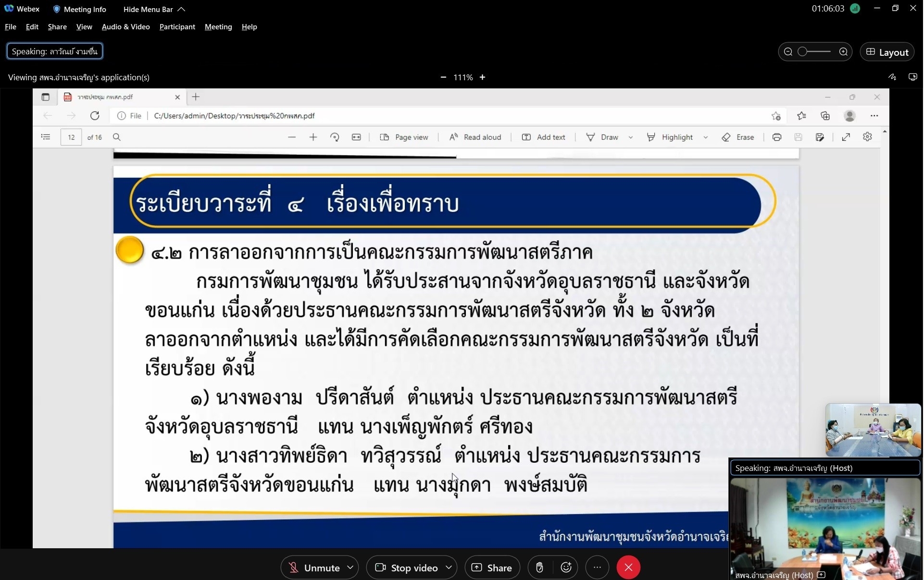Zoom in shared content with plus
This screenshot has height=580, width=924.
[482, 77]
